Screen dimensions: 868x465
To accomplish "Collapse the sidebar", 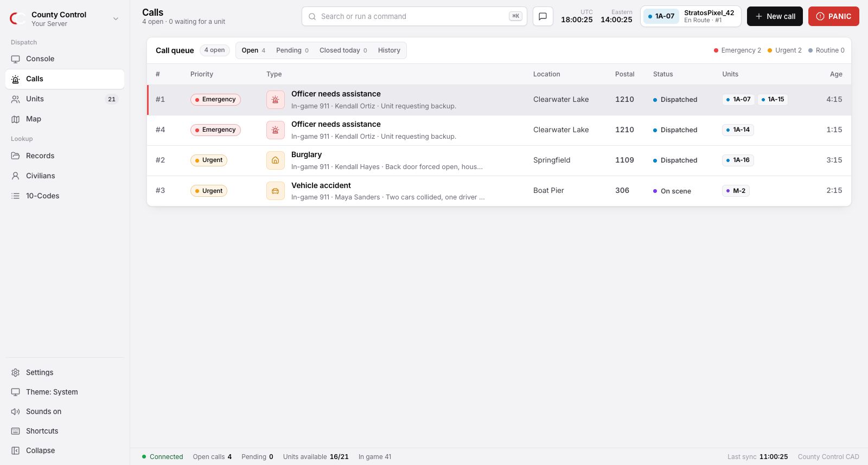I will pyautogui.click(x=65, y=451).
